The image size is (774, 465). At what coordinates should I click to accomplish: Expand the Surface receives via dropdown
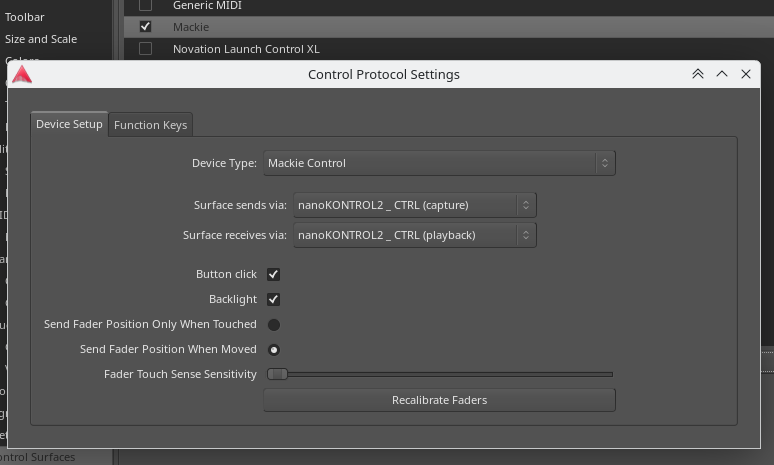click(x=414, y=235)
